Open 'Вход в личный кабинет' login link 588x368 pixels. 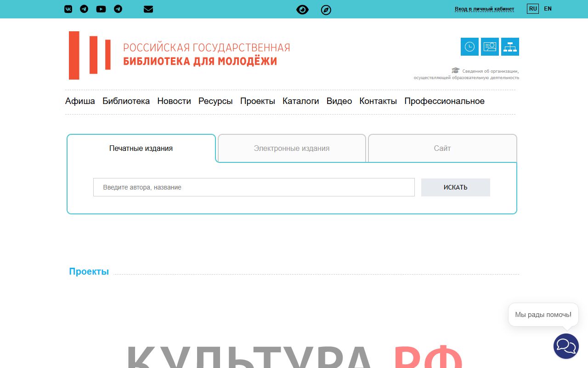[484, 9]
